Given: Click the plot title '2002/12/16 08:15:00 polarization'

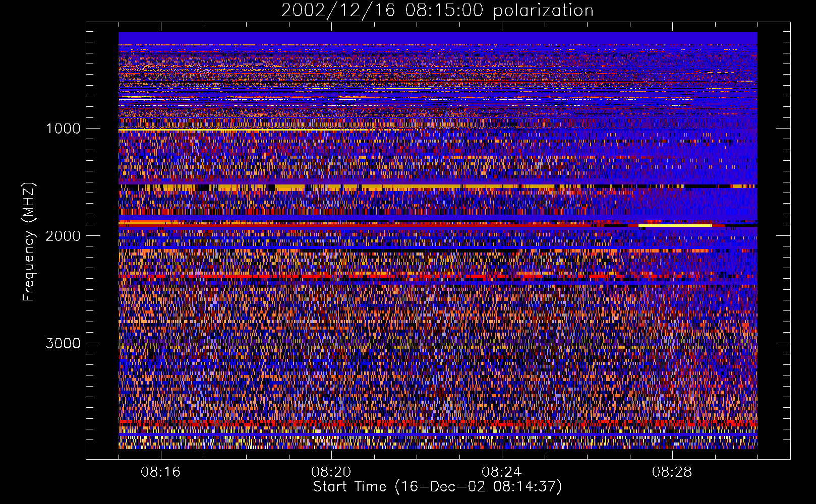Looking at the screenshot, I should coord(437,11).
